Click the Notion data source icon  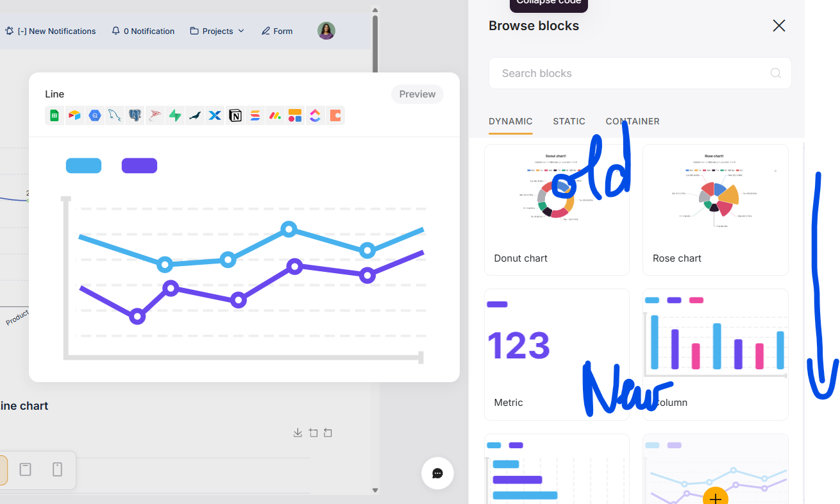(x=235, y=115)
